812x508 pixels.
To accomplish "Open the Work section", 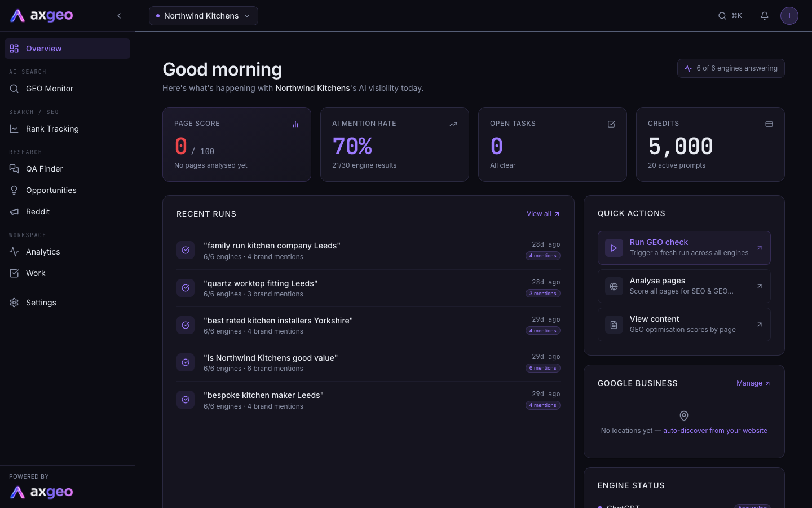I will [67, 273].
